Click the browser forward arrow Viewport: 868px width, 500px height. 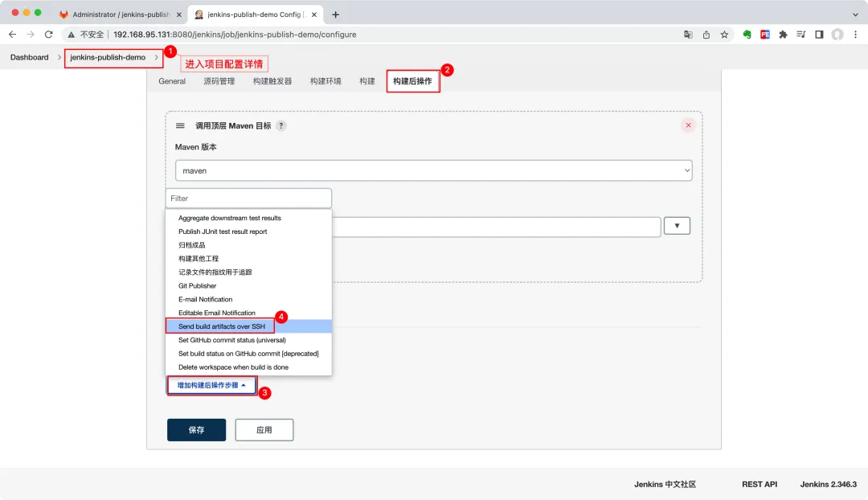[31, 35]
